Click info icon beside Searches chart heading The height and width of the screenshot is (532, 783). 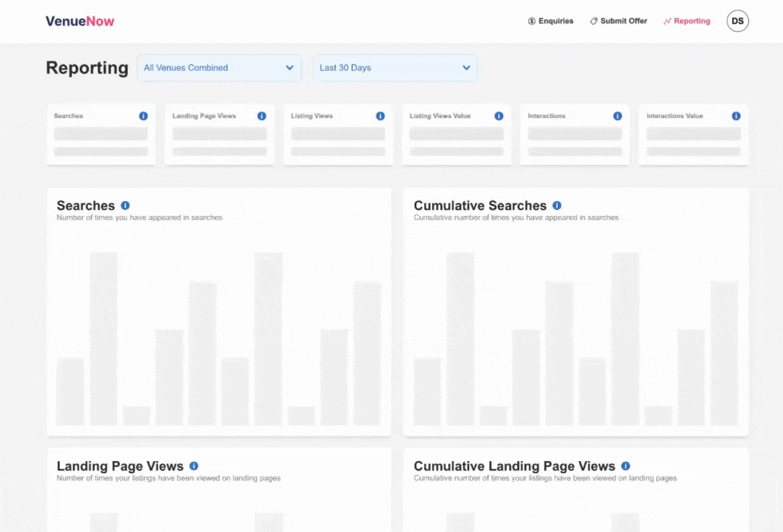tap(125, 205)
